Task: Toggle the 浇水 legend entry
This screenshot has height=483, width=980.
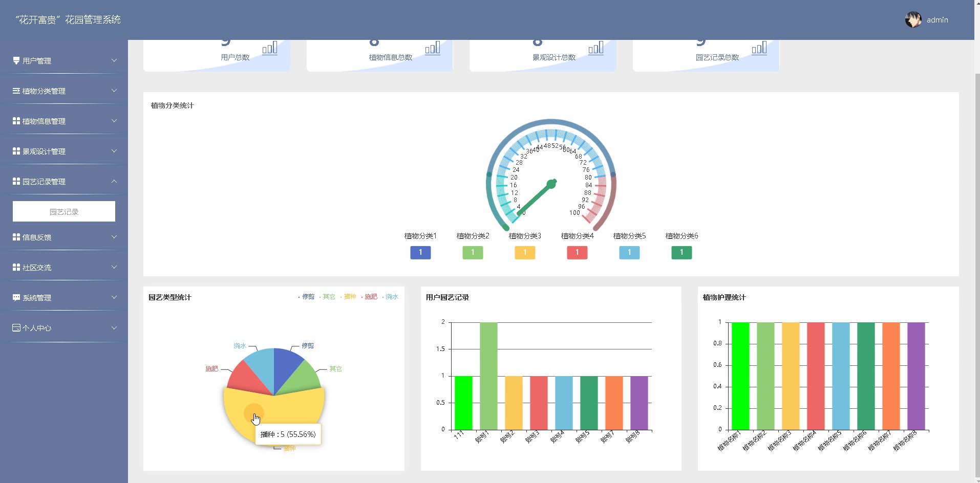Action: click(390, 297)
